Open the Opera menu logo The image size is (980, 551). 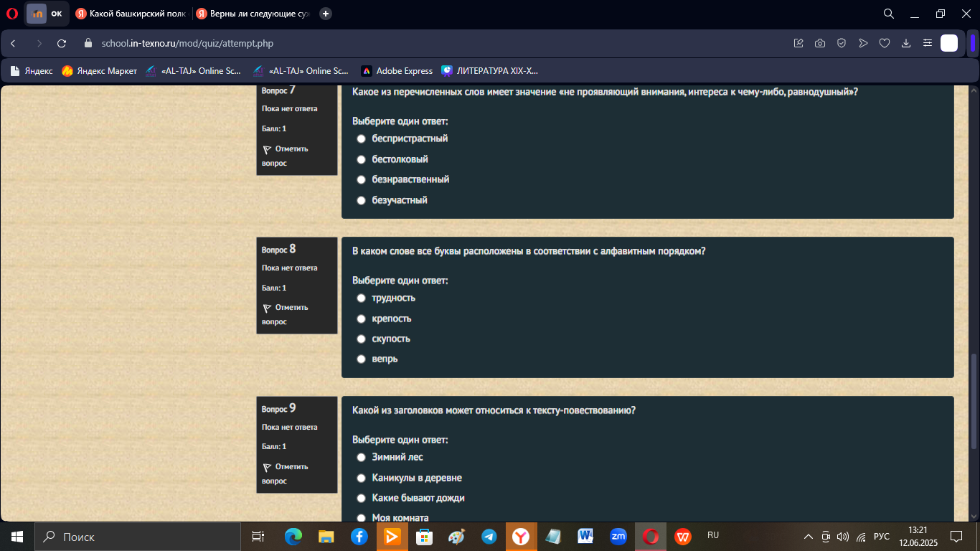click(x=12, y=13)
